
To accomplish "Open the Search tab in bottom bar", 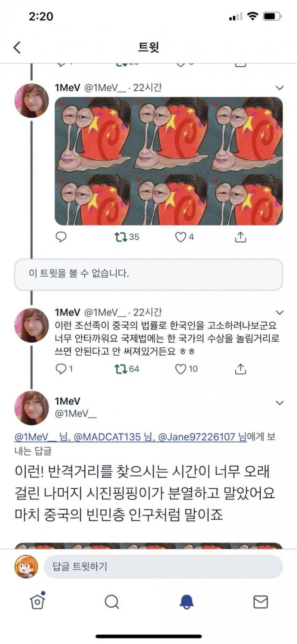I will pos(111,601).
